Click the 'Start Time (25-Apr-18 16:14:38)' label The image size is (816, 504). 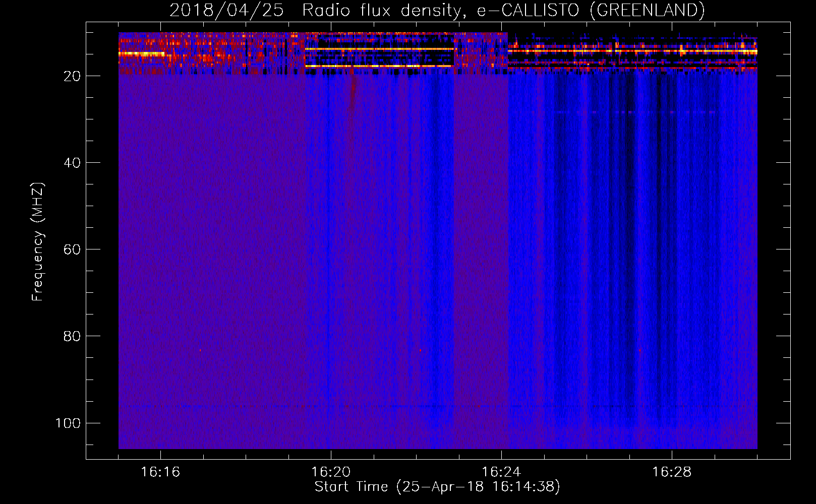pos(437,487)
